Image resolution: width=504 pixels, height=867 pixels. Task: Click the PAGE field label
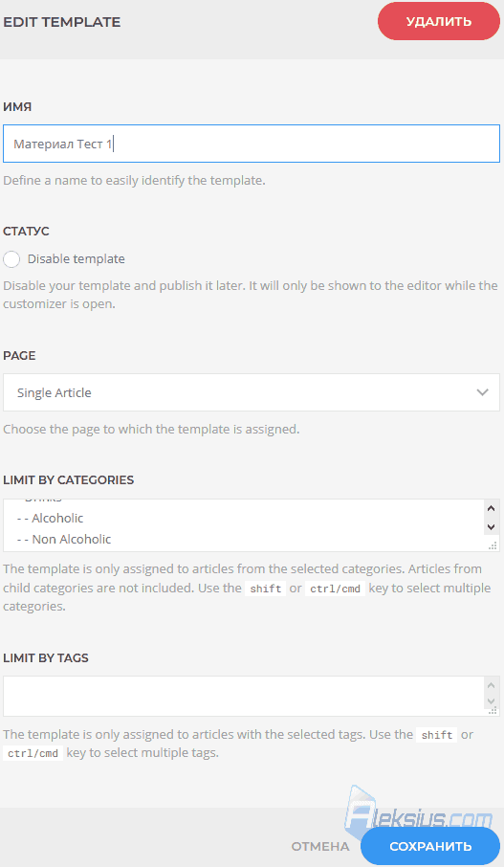pyautogui.click(x=19, y=356)
